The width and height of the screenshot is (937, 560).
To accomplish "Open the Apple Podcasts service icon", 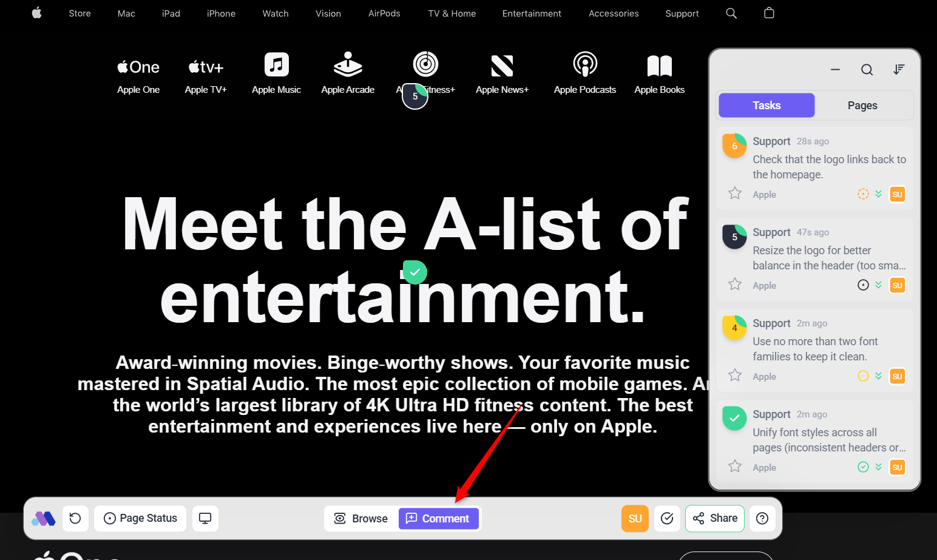I will click(585, 64).
